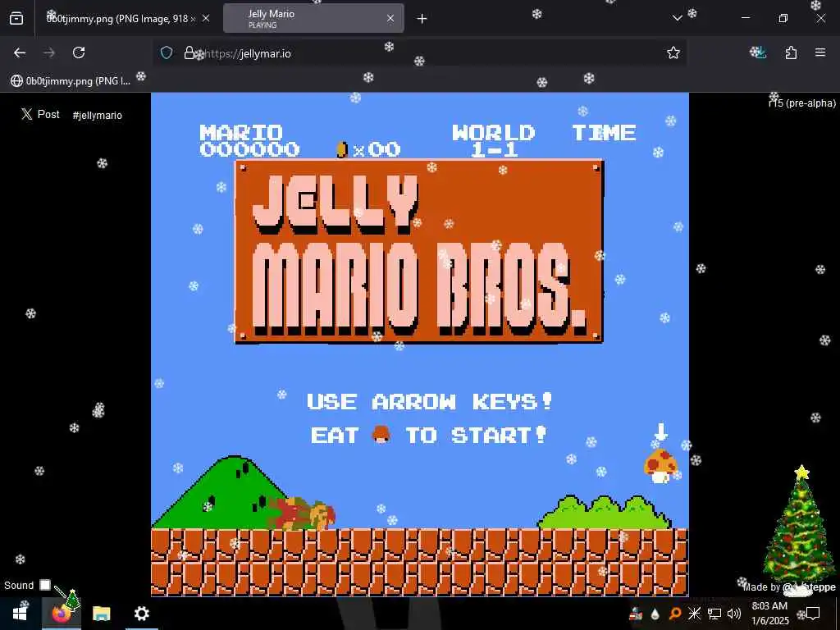840x630 pixels.
Task: Click the orange magnifier tray icon
Action: pos(675,614)
